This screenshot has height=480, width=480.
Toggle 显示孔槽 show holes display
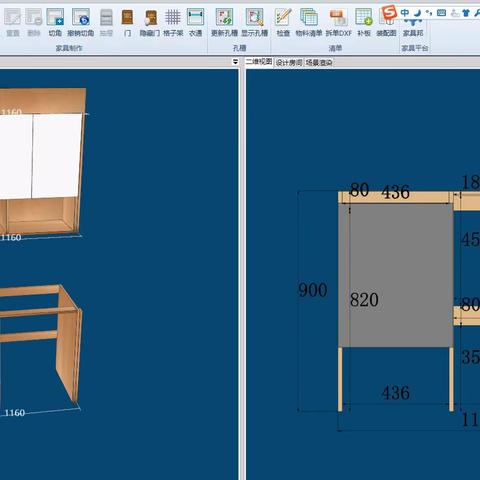[x=255, y=22]
